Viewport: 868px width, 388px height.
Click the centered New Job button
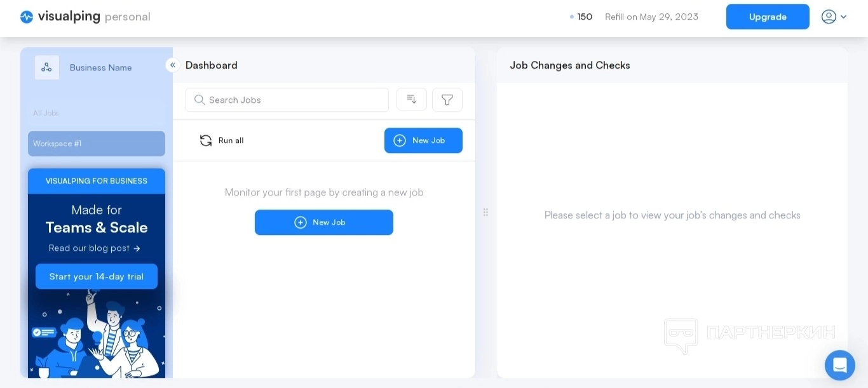coord(324,222)
